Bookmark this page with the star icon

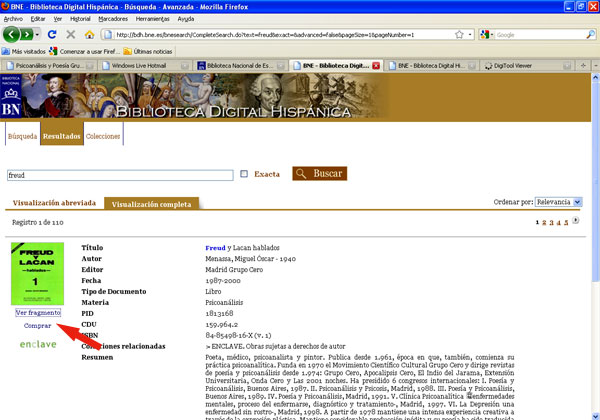pyautogui.click(x=459, y=35)
